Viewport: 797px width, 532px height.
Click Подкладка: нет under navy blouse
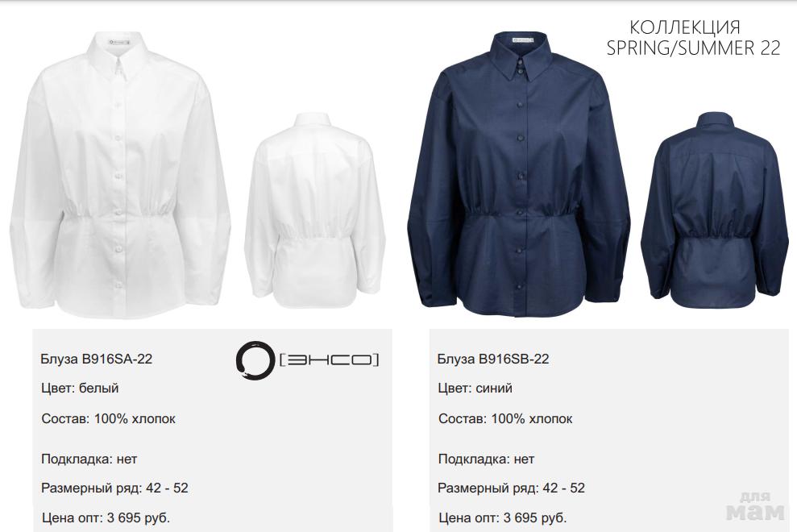(487, 459)
